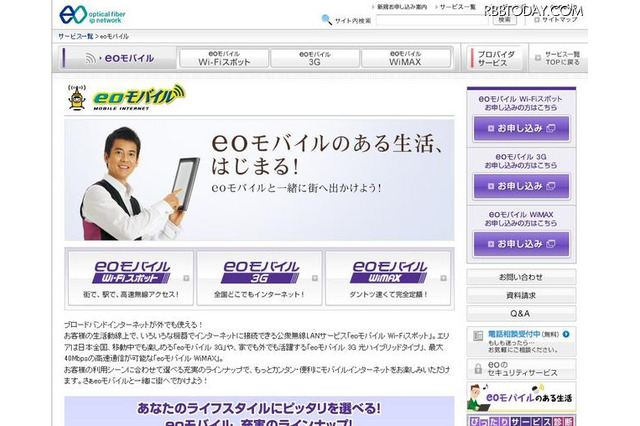Image resolution: width=640 pixels, height=426 pixels.
Task: Click the arrow icon on Wi-Fiスポット card
Action: (186, 278)
